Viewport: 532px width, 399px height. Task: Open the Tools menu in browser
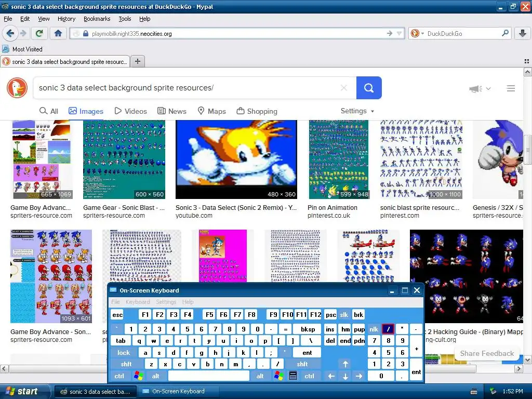125,19
